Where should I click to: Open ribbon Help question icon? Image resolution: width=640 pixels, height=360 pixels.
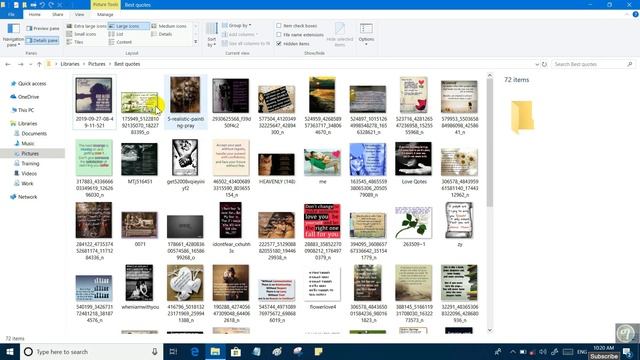click(x=635, y=14)
